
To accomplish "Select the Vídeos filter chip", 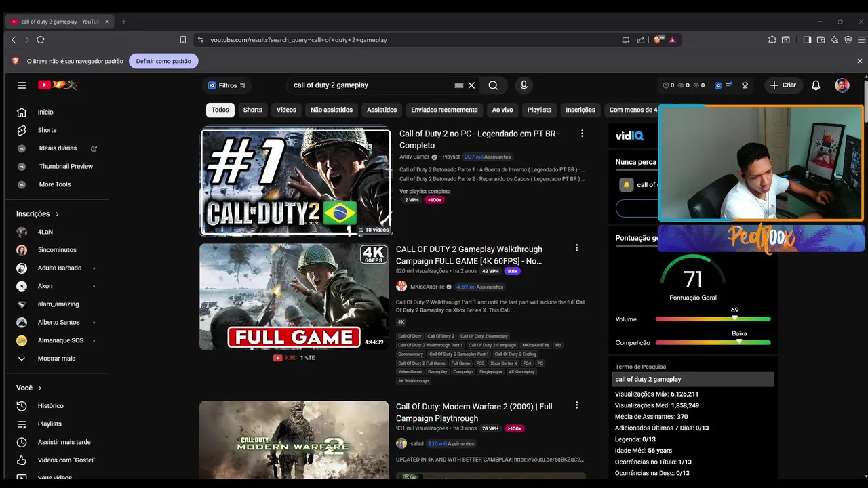I will coord(286,110).
